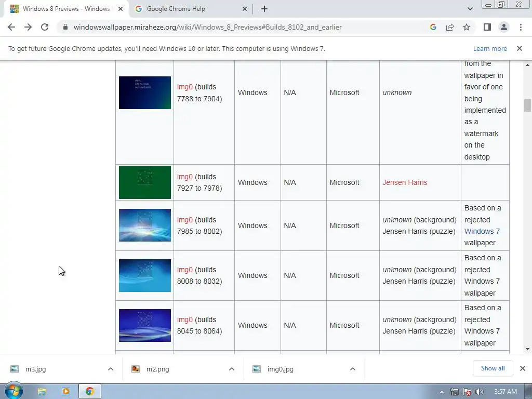Switch to the Windows 8 Previews tab
Screen dimensions: 532x399
click(66, 9)
